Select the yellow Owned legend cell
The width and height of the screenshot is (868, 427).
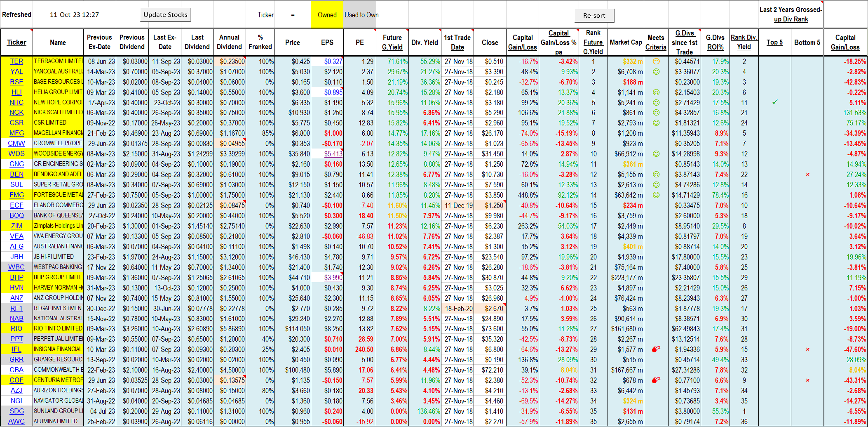pos(327,15)
